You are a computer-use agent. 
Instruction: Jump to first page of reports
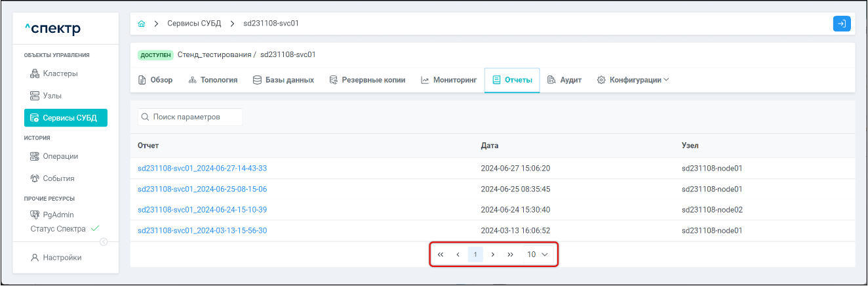tap(441, 255)
